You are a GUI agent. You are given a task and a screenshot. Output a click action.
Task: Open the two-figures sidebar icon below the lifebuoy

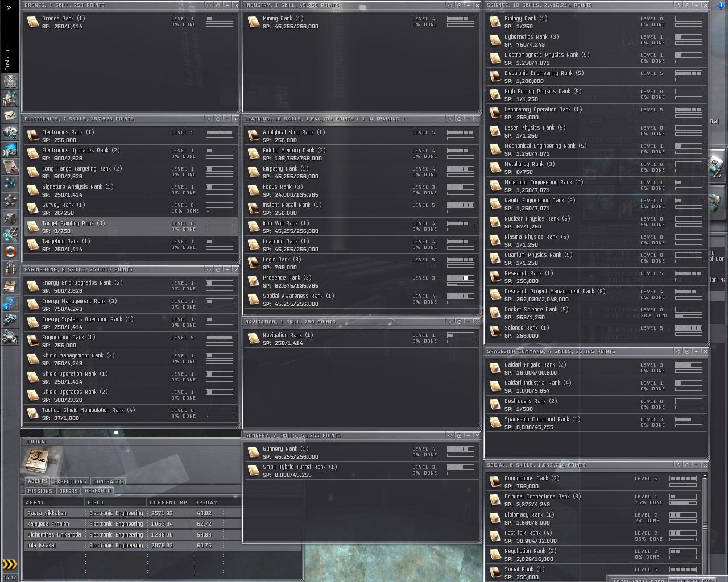10,269
